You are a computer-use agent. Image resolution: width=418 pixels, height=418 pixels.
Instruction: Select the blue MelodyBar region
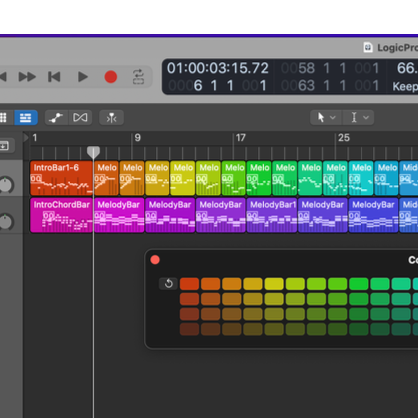[x=373, y=215]
